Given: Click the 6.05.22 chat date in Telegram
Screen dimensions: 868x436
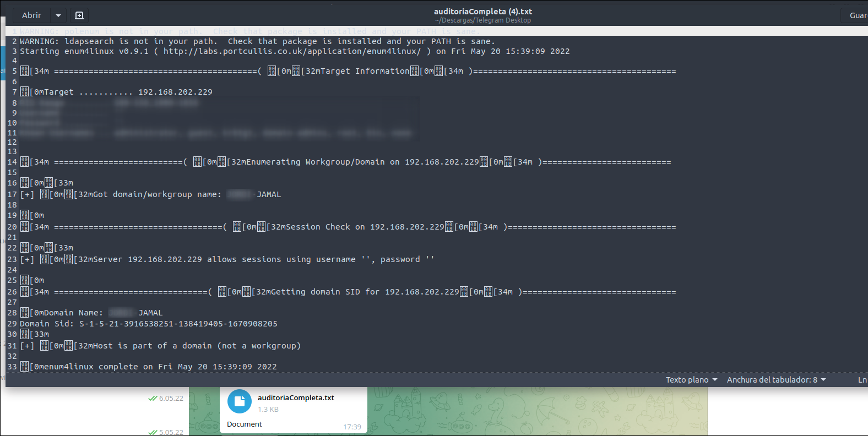Looking at the screenshot, I should click(x=171, y=398).
